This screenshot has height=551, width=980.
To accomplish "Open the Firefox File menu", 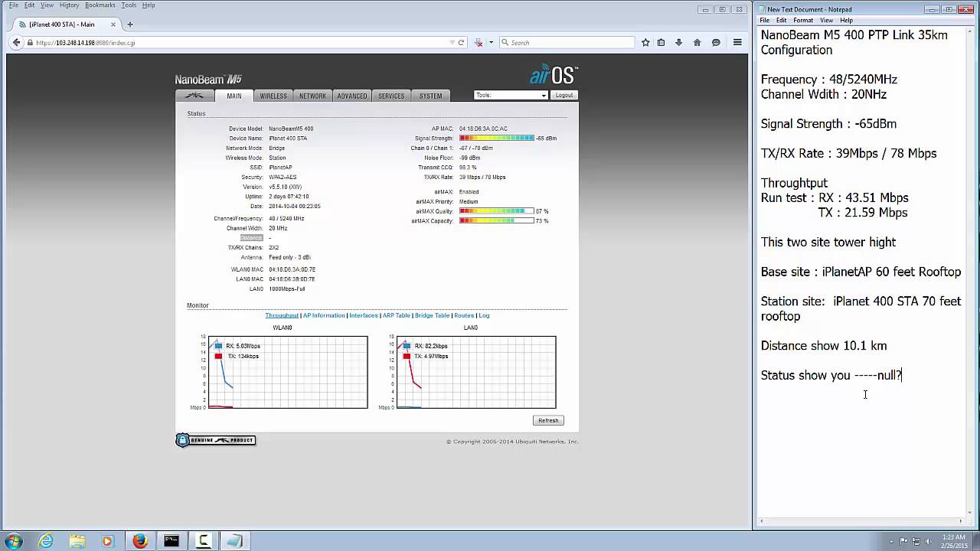I will (14, 5).
